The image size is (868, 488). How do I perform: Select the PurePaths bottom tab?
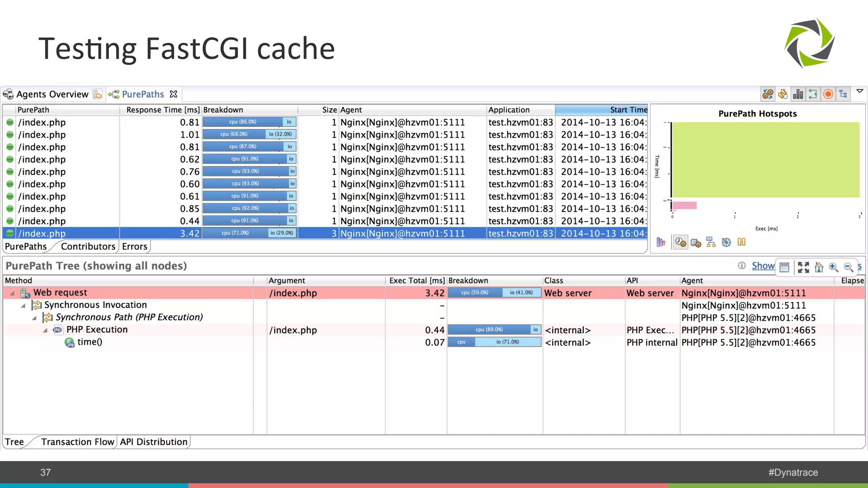click(26, 247)
